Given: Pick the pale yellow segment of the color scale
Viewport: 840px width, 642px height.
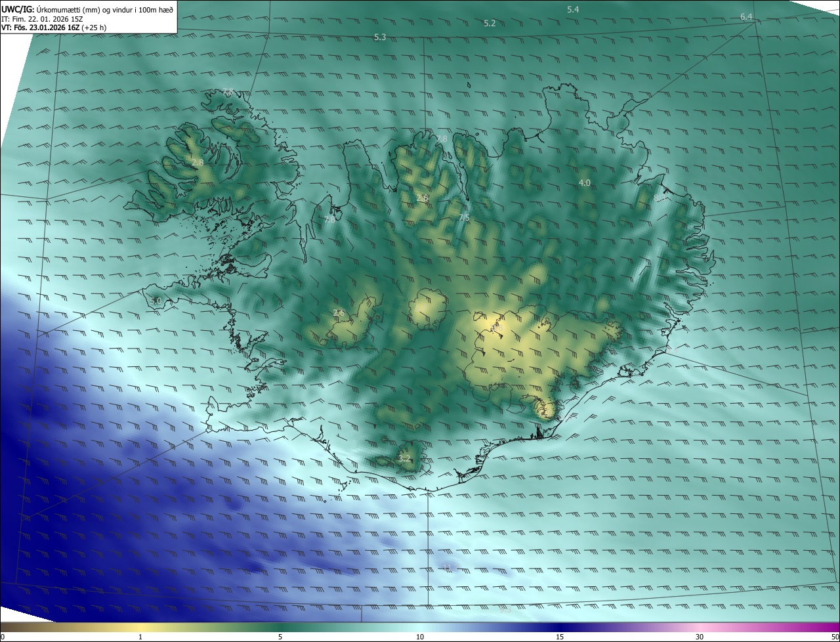Looking at the screenshot, I should [x=141, y=627].
